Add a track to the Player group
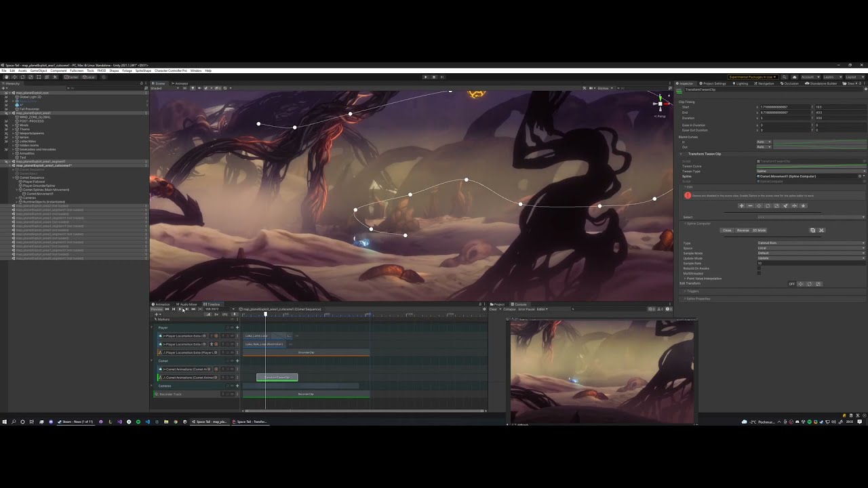The height and width of the screenshot is (488, 868). (237, 327)
